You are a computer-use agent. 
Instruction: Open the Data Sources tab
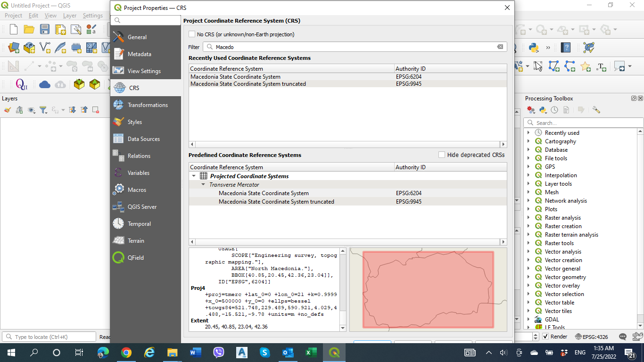[146, 139]
